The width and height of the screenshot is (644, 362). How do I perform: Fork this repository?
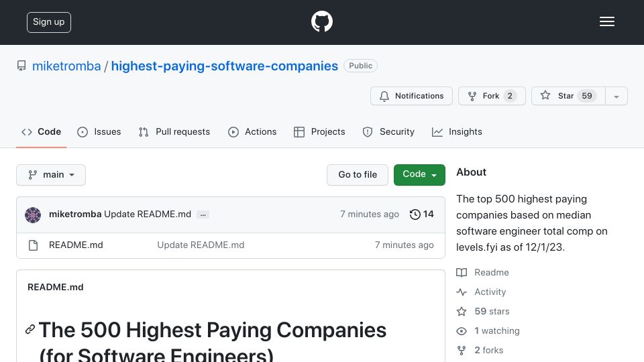(492, 96)
